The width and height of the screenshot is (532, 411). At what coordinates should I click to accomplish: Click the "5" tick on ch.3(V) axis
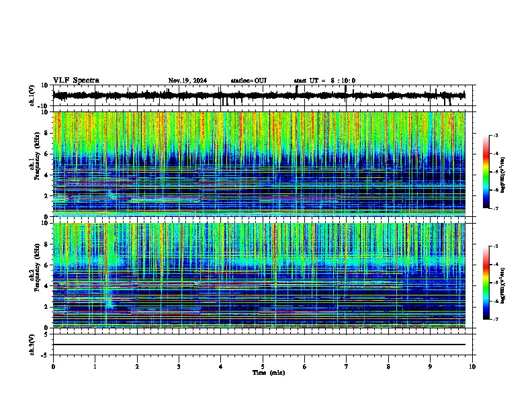pos(47,334)
